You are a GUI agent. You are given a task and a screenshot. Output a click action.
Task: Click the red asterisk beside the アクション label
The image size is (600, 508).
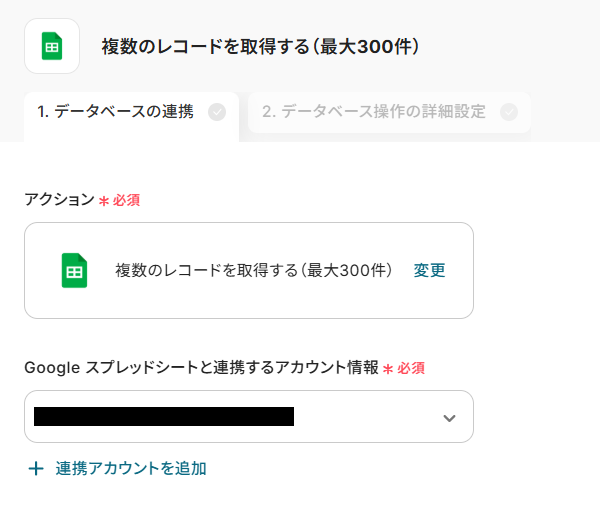tap(103, 201)
